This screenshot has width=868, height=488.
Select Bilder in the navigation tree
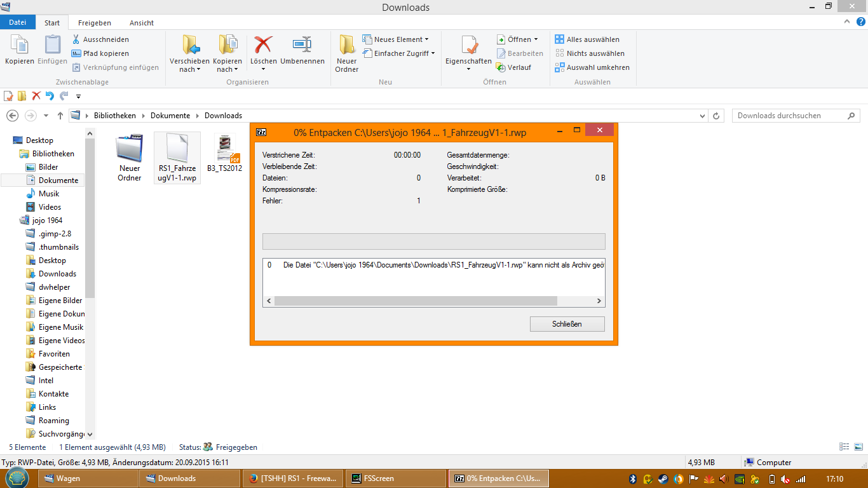[48, 167]
